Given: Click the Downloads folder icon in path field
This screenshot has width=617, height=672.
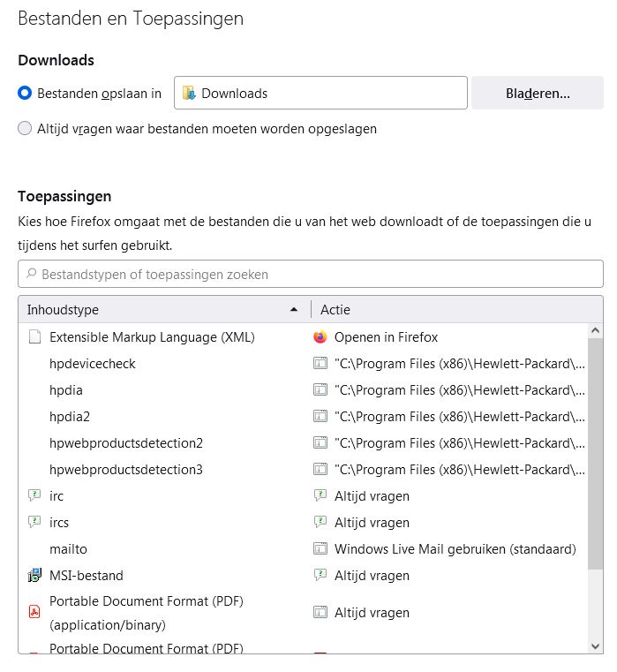Looking at the screenshot, I should (x=189, y=93).
